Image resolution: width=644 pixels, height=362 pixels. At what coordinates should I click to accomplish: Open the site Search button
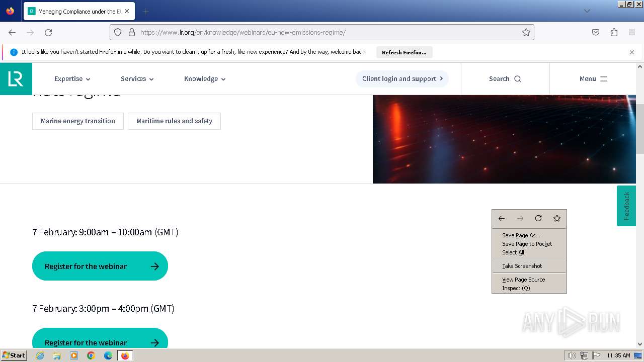click(x=505, y=79)
